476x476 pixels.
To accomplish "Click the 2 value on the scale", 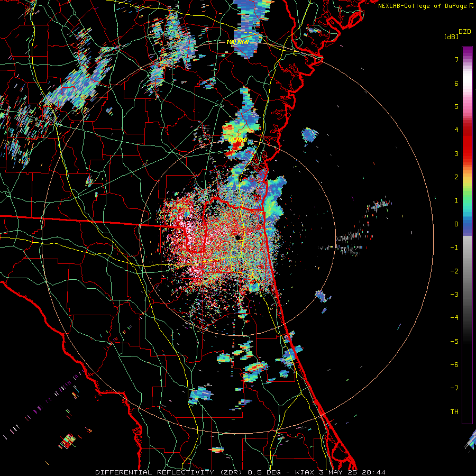I will coord(456,177).
